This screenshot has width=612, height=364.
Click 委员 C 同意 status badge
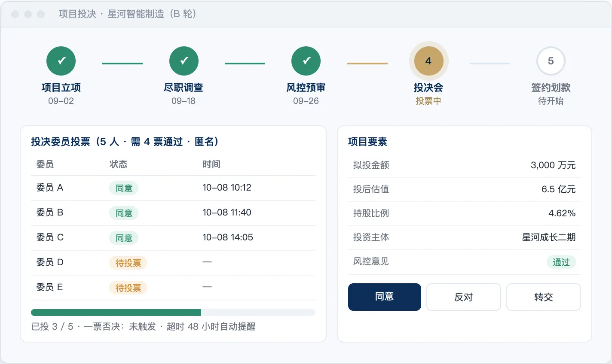(x=124, y=238)
